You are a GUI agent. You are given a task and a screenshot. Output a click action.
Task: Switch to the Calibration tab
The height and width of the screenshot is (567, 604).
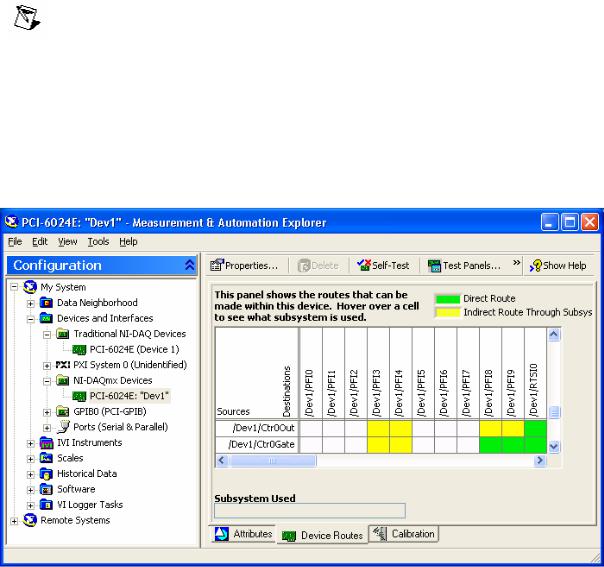[x=404, y=533]
